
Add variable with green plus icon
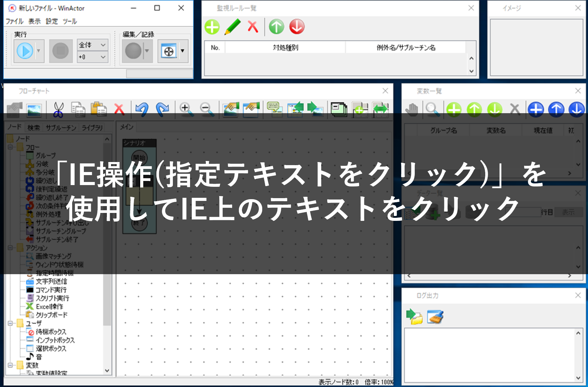coord(454,109)
